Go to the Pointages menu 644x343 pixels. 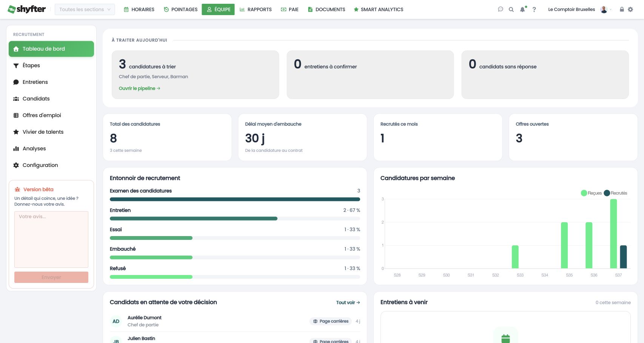[x=181, y=9]
